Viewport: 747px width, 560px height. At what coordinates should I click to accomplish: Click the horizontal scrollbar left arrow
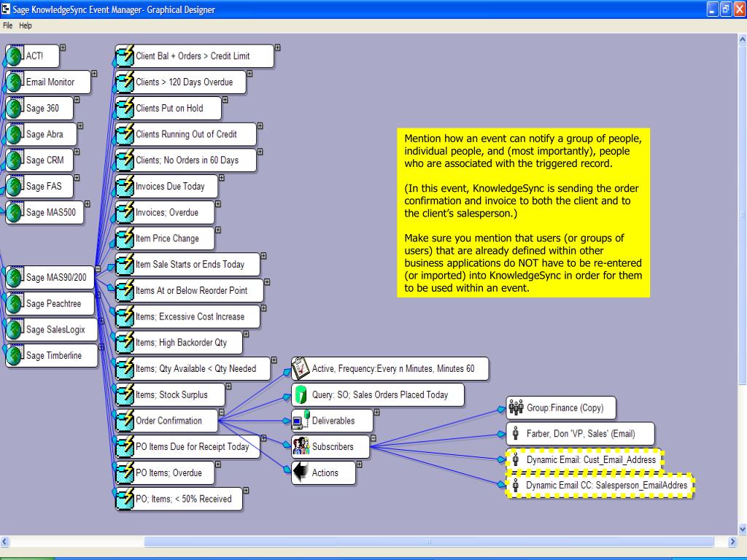[x=5, y=542]
